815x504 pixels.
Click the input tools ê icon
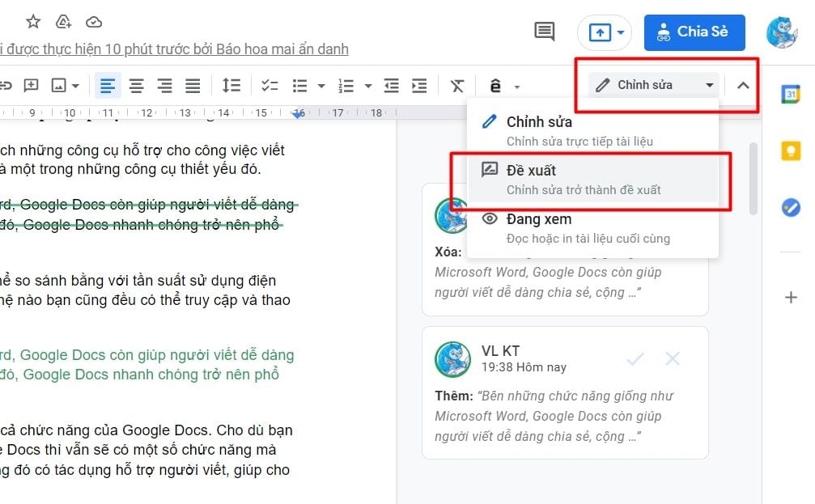(x=495, y=86)
